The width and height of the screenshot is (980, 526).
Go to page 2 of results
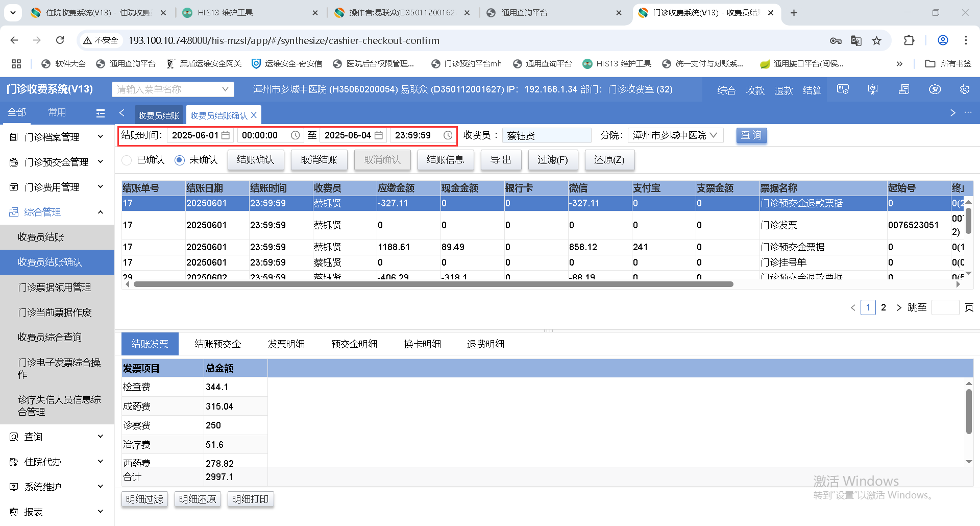(x=884, y=307)
